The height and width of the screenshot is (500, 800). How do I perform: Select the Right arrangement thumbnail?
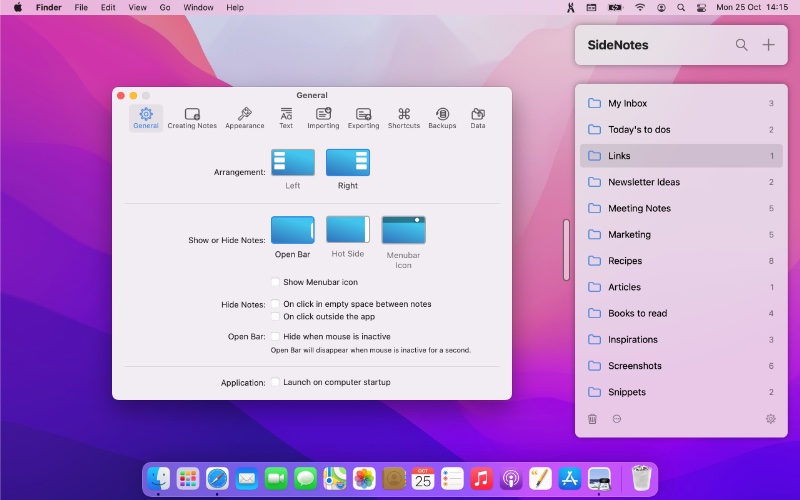coord(348,162)
